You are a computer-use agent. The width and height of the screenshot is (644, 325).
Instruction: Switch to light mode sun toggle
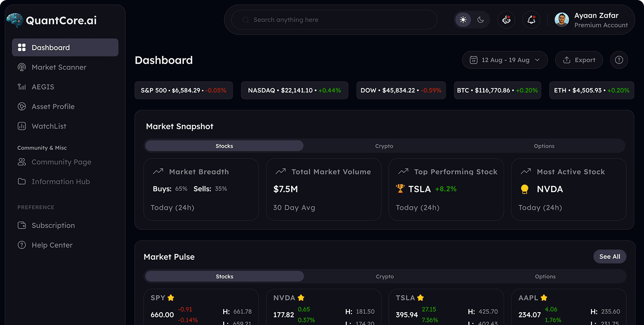coord(463,20)
